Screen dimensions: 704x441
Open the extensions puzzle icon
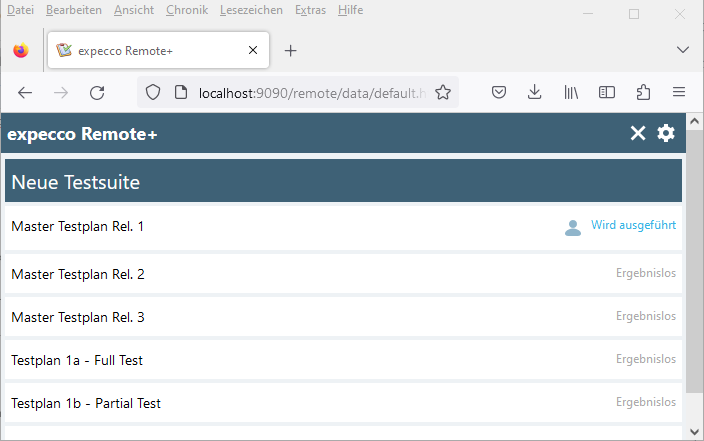point(643,92)
